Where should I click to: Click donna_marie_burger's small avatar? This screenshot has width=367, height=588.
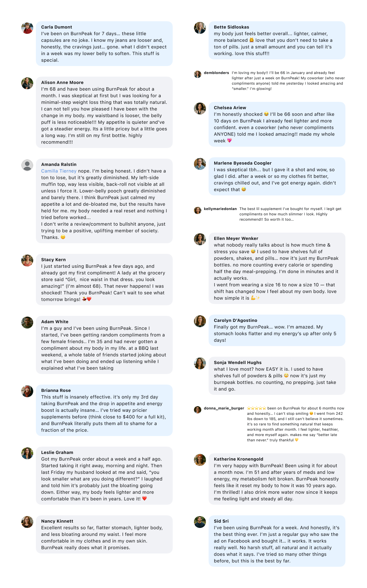198,409
